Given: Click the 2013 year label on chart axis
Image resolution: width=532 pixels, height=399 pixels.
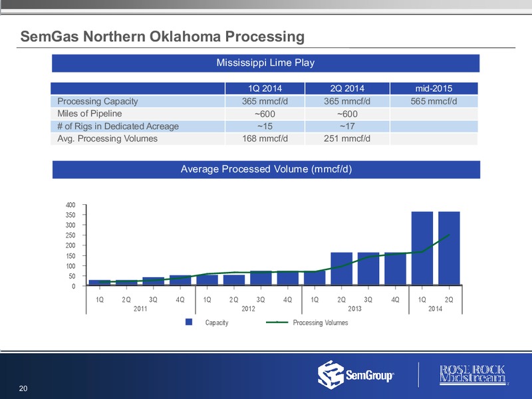Looking at the screenshot, I should [x=354, y=309].
